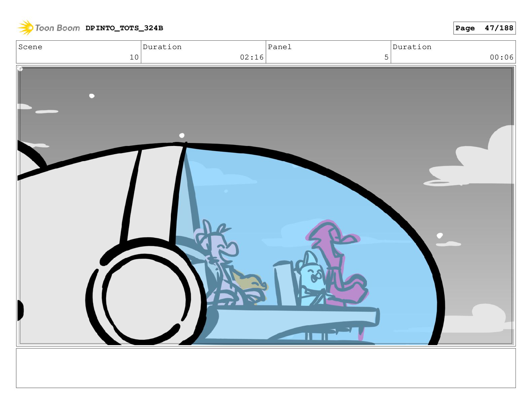Click the empty notes box below panel
The height and width of the screenshot is (412, 532).
266,368
